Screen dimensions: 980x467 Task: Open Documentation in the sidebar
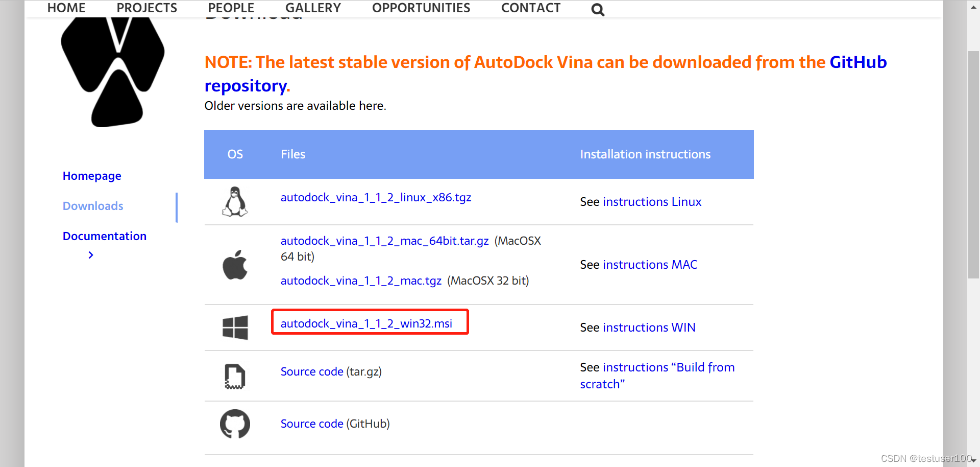tap(105, 236)
